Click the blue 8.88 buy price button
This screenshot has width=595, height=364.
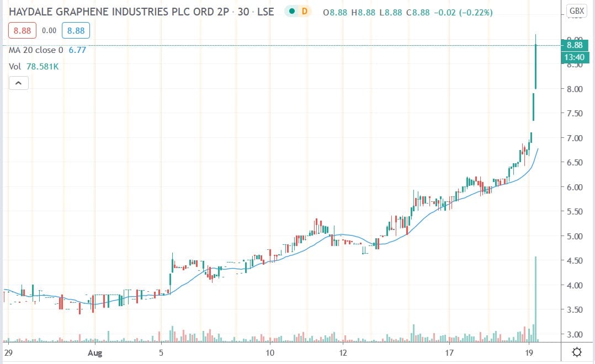[76, 30]
